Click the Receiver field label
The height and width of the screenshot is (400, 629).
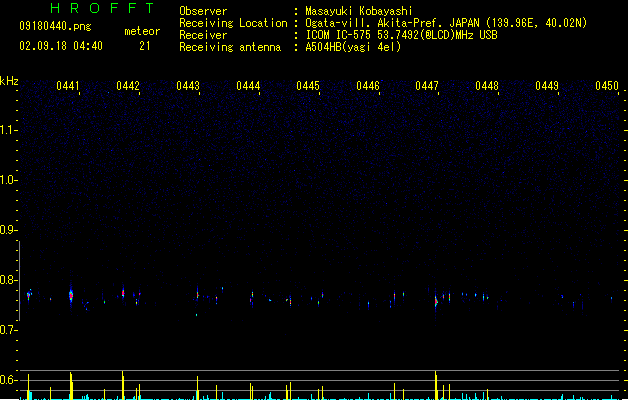coord(203,35)
